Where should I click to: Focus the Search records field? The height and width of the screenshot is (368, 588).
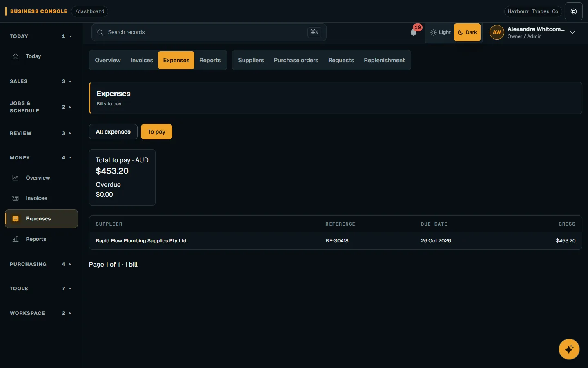[x=209, y=32]
